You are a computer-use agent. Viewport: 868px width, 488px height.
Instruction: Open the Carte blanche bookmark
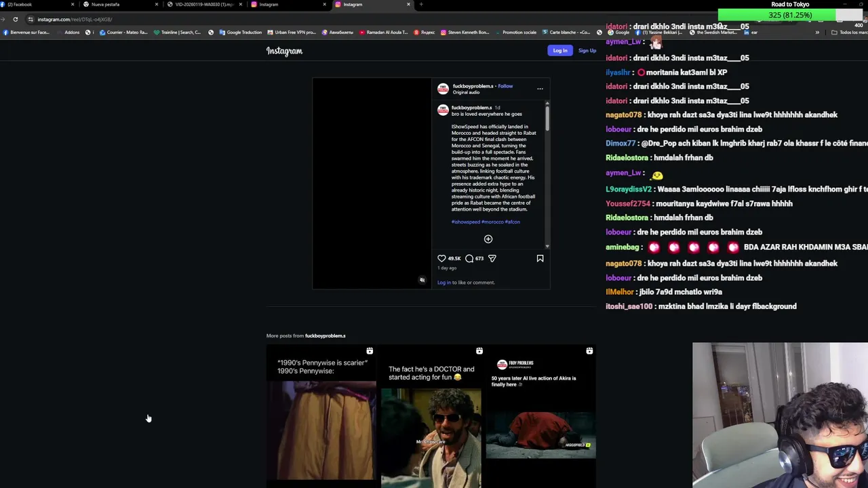566,33
